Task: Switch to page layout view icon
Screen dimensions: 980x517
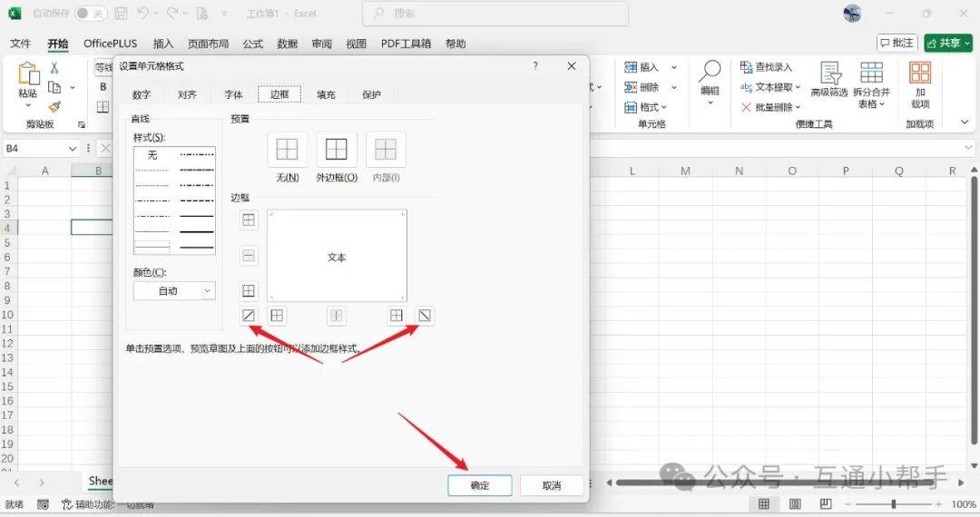Action: 795,504
